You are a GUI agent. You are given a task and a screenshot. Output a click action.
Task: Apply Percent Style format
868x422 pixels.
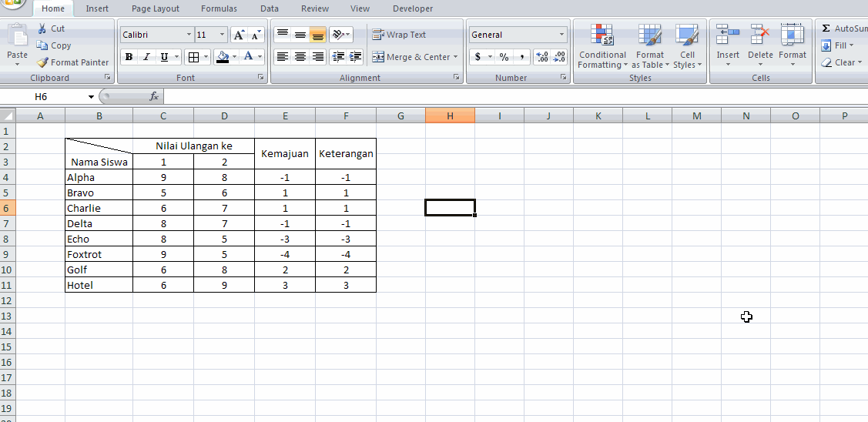[504, 56]
